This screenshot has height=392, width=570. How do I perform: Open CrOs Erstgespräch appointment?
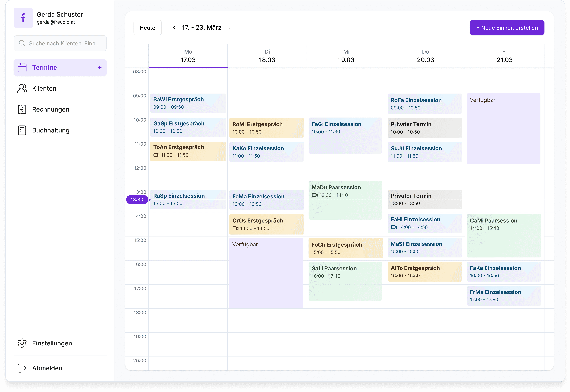click(267, 224)
